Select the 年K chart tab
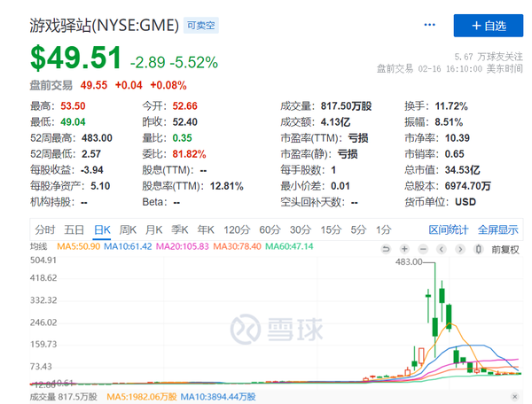 (206, 229)
